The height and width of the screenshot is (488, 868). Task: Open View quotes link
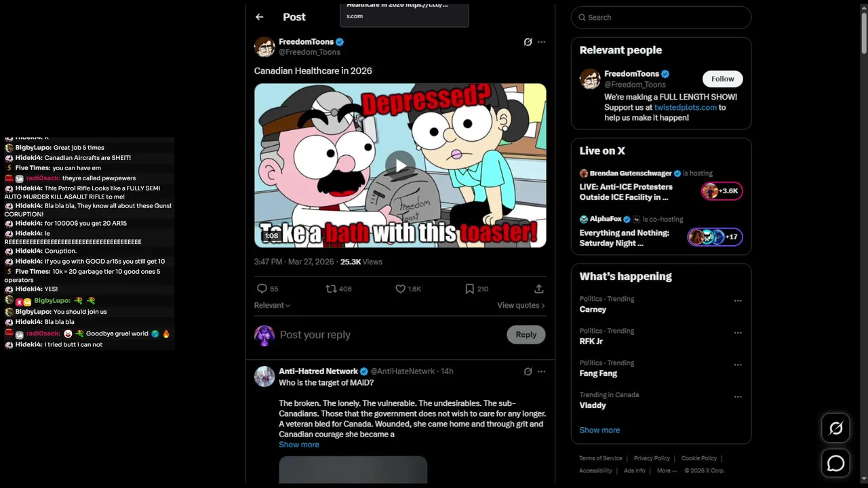tap(521, 306)
